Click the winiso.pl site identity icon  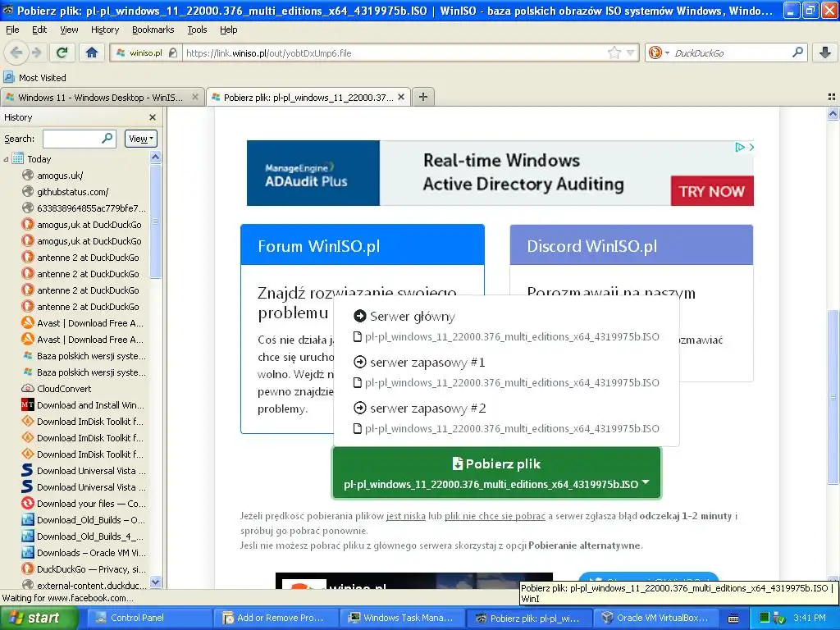121,52
